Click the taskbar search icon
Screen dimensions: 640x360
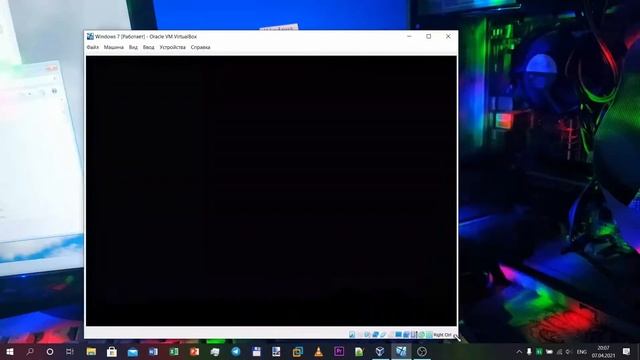pyautogui.click(x=30, y=351)
